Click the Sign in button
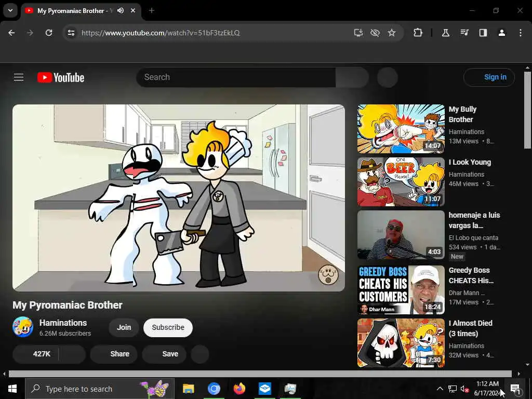 pyautogui.click(x=489, y=77)
